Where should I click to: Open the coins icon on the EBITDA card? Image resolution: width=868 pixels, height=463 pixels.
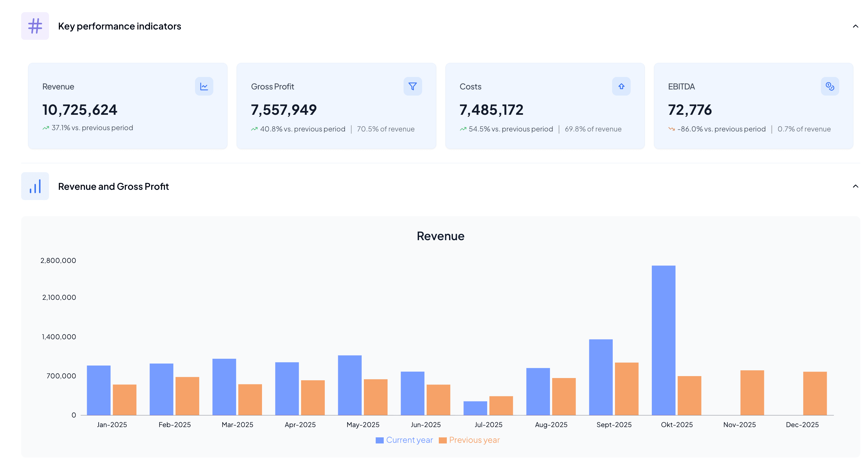point(829,86)
